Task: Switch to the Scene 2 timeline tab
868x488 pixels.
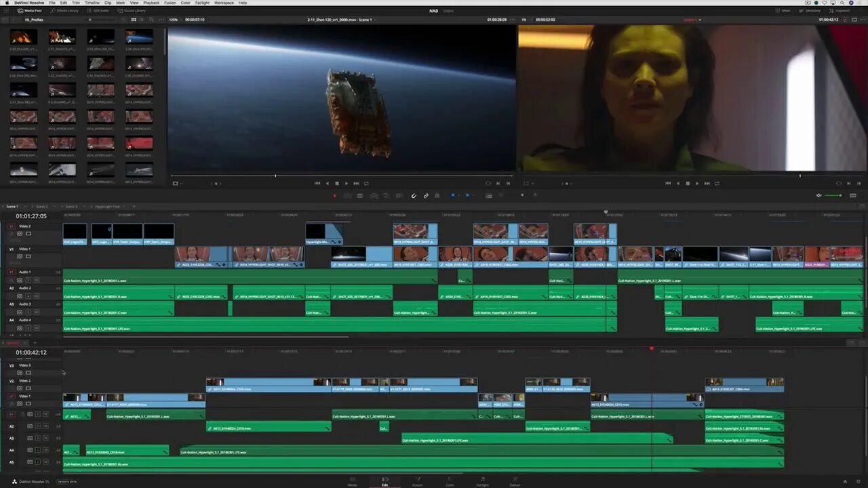Action: coord(42,206)
